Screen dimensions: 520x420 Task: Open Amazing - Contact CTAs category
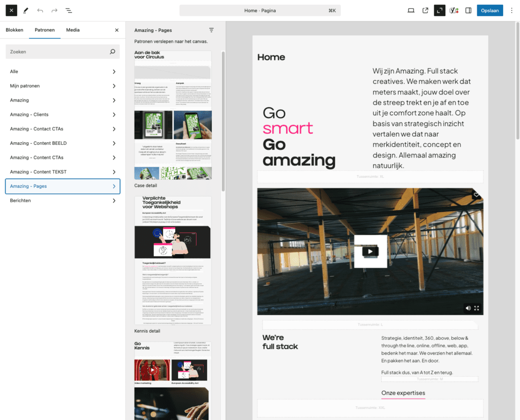[62, 128]
